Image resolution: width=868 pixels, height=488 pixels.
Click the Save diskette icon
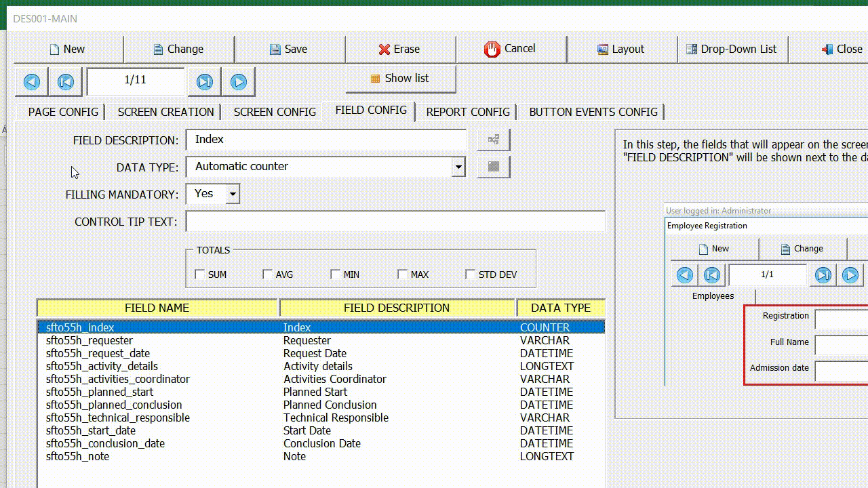pos(275,49)
